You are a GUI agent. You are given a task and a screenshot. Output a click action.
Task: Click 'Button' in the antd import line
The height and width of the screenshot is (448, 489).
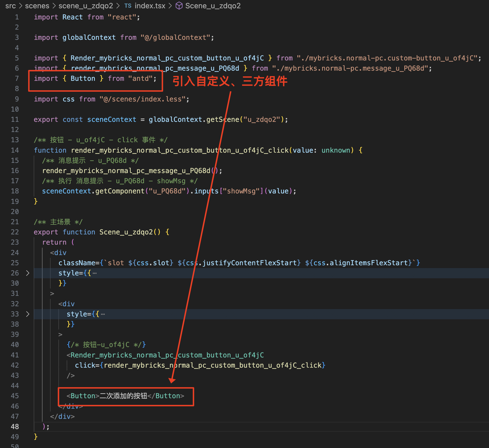pos(83,78)
